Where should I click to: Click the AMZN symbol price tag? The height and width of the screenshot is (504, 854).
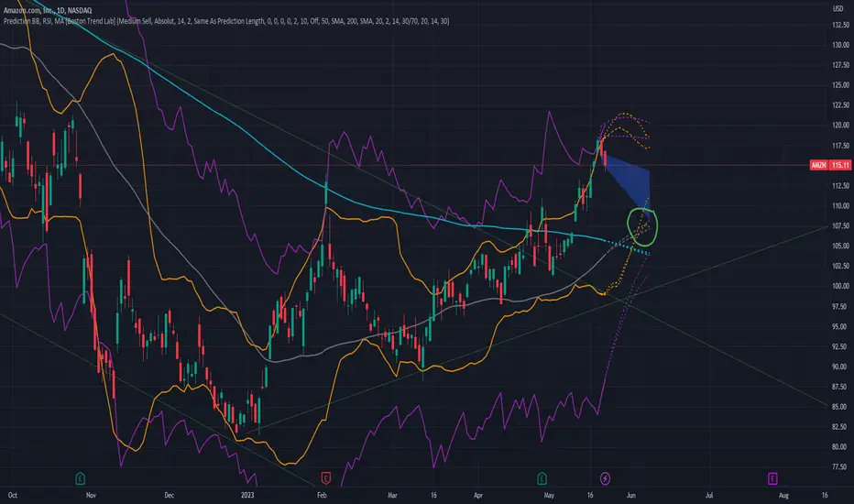[818, 165]
